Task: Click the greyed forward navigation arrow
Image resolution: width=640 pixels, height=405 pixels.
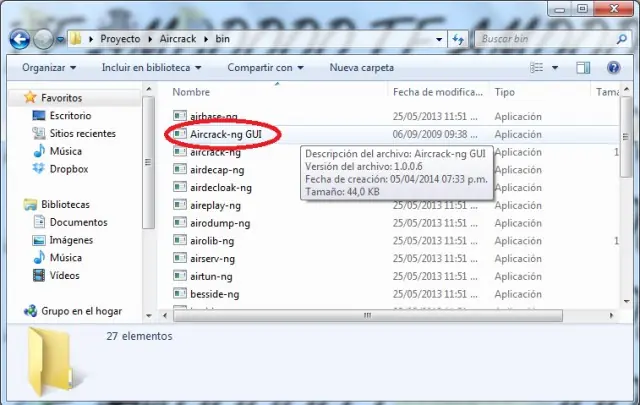Action: [x=43, y=40]
